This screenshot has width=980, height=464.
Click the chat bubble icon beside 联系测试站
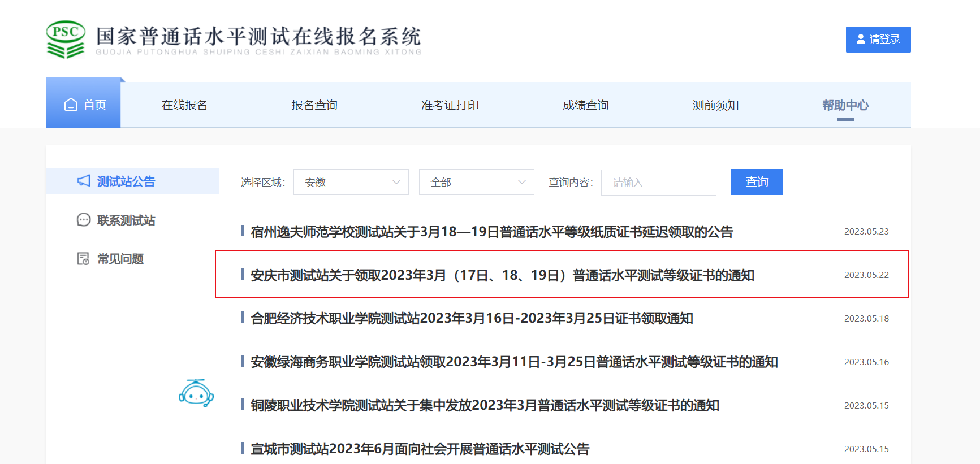[x=84, y=220]
